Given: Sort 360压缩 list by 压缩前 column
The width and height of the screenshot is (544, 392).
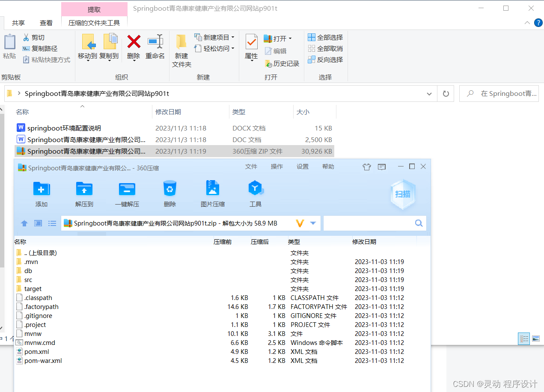Looking at the screenshot, I should 223,242.
